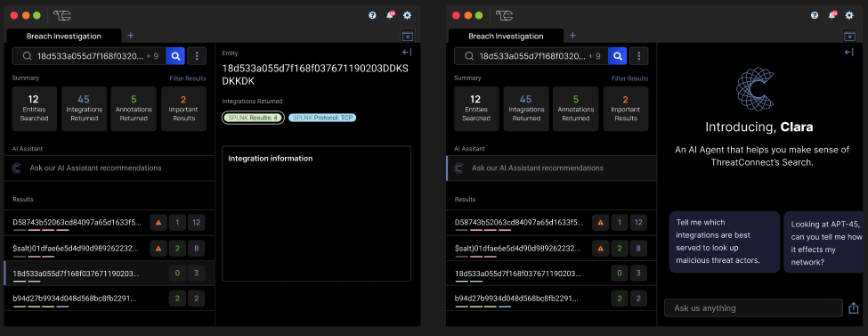Click + 9 entity count in left search box
This screenshot has height=336, width=868.
(152, 56)
